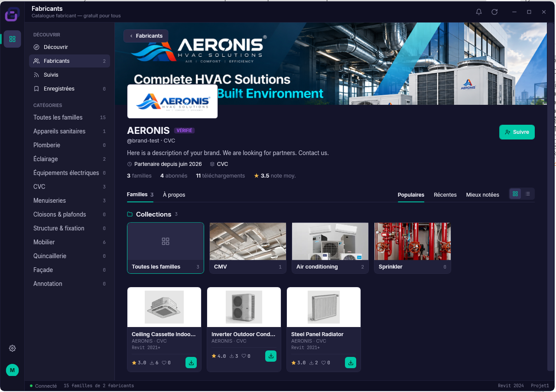Switch to list view layout
556x392 pixels.
click(527, 194)
